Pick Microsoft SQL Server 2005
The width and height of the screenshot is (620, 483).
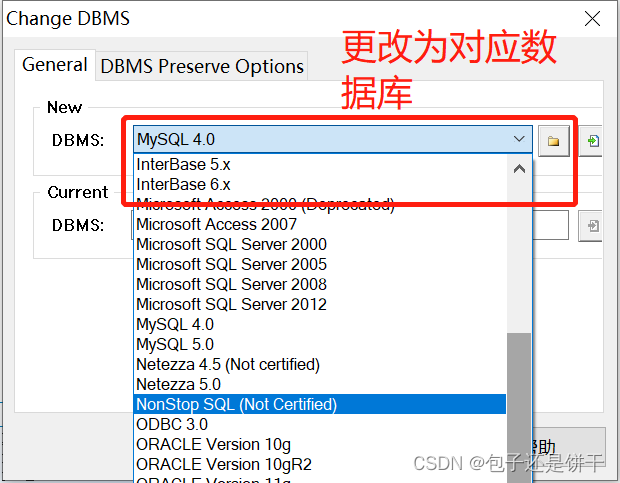point(319,264)
